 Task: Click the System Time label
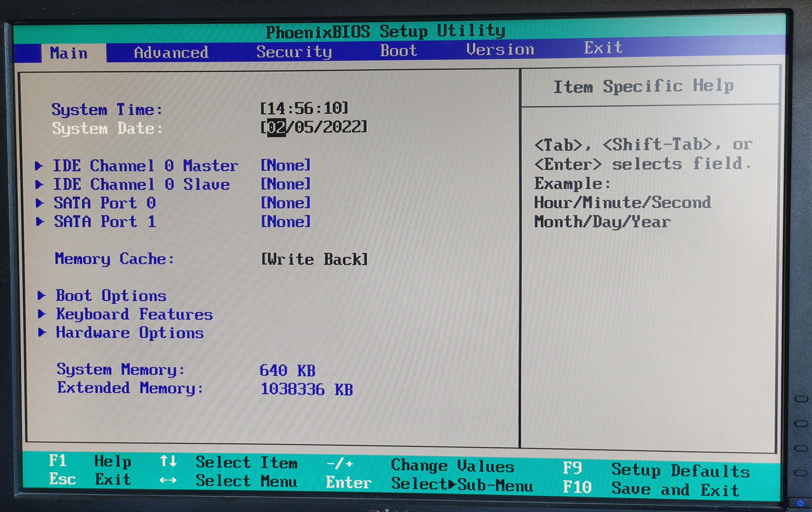tap(107, 110)
